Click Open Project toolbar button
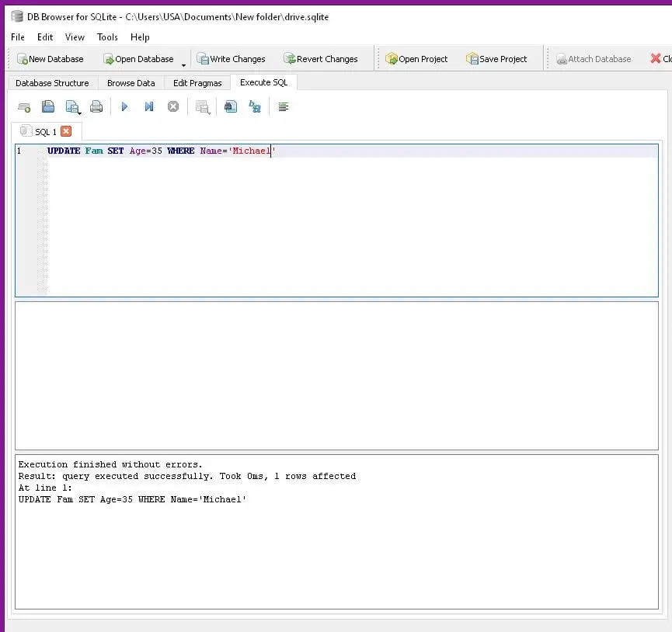This screenshot has width=672, height=632. (416, 59)
